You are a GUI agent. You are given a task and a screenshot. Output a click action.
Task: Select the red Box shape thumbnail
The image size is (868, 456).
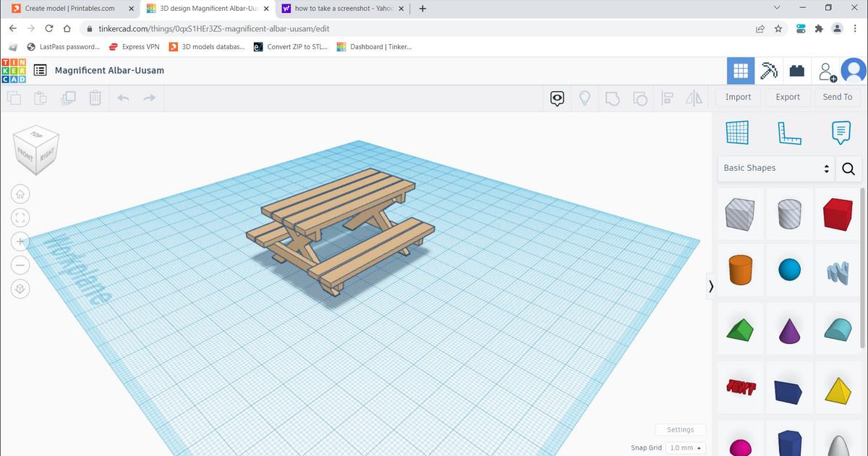click(837, 214)
